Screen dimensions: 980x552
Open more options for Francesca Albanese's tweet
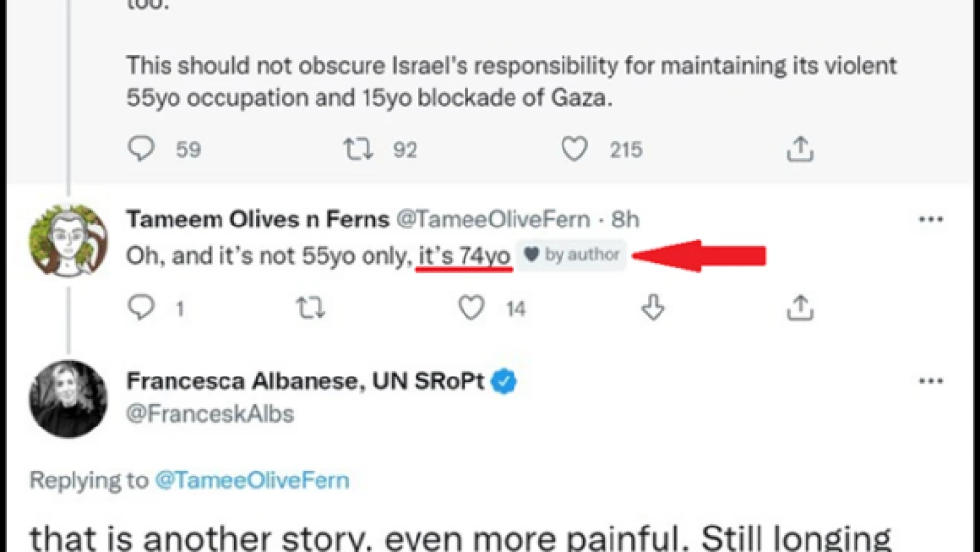929,381
